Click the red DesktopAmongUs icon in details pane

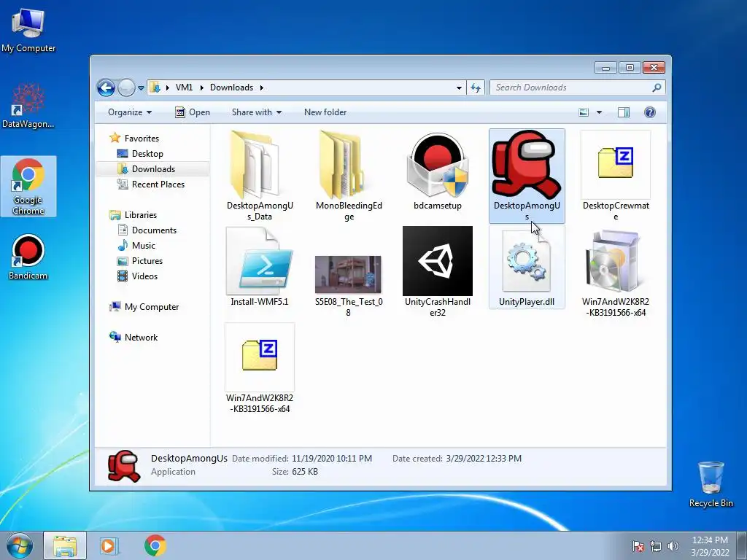click(x=124, y=466)
